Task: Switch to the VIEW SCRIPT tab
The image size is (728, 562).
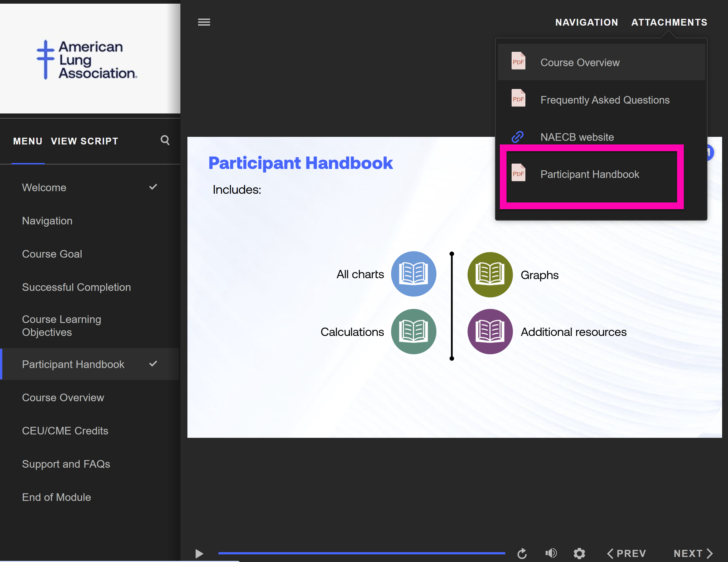Action: [84, 141]
